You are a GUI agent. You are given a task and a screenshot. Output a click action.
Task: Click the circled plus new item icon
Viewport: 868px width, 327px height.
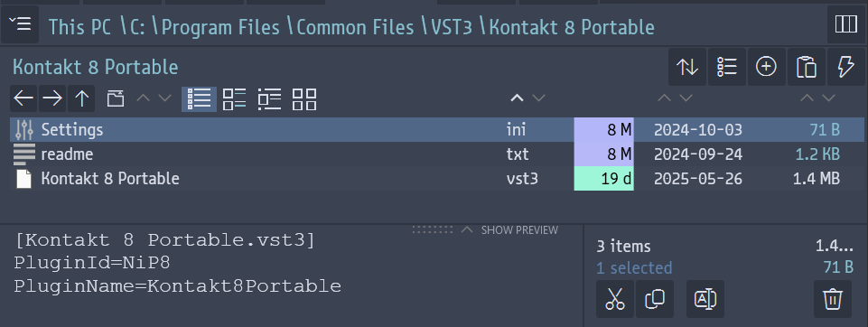point(767,68)
